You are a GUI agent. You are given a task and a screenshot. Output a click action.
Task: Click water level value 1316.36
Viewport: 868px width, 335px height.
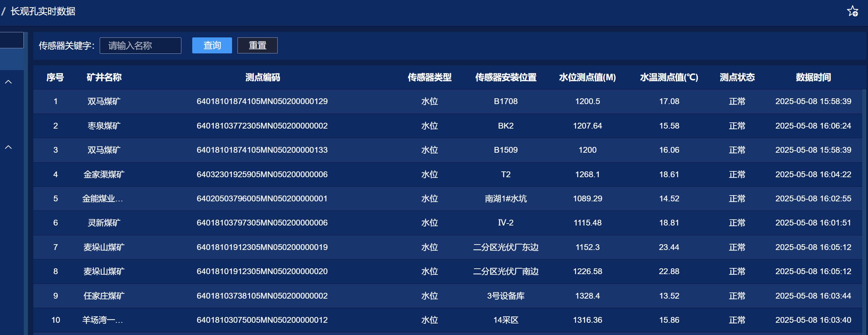588,320
